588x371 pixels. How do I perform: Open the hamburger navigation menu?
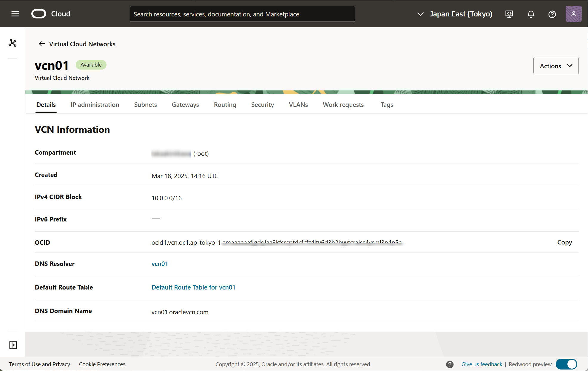(x=15, y=14)
